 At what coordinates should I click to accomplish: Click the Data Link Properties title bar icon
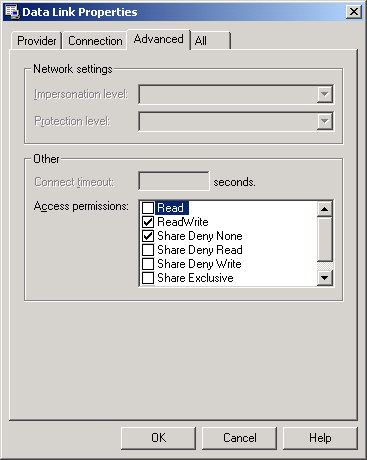tap(13, 11)
